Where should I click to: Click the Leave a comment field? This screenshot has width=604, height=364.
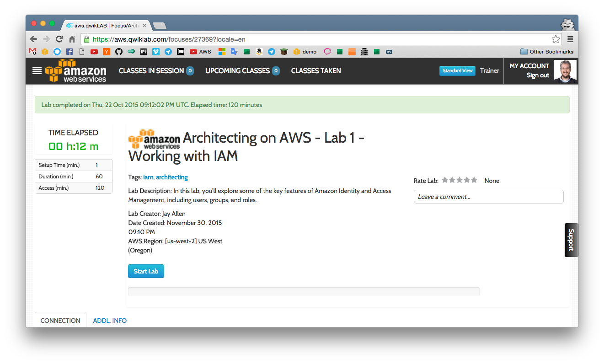point(489,197)
